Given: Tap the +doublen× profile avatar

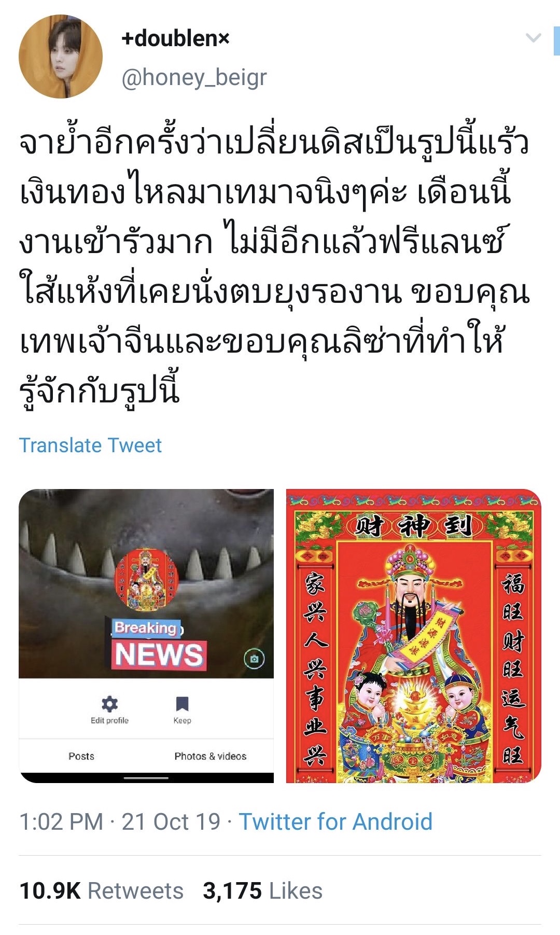Looking at the screenshot, I should point(61,57).
